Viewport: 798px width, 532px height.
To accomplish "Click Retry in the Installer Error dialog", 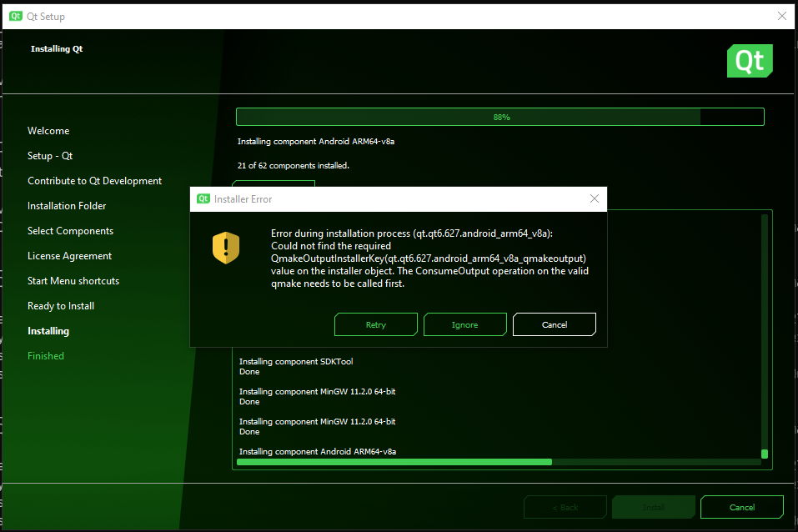I will 375,324.
